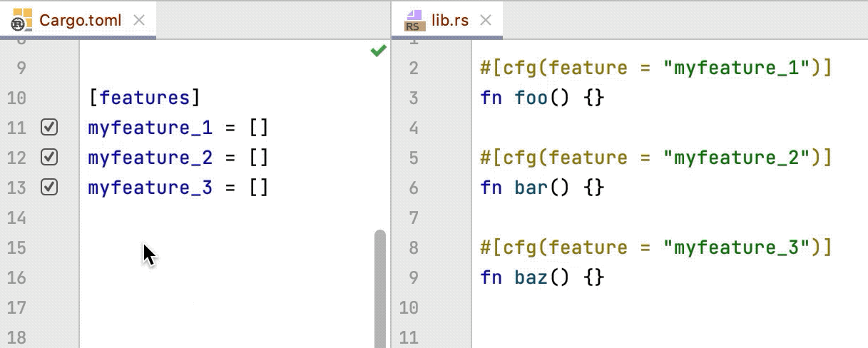Click line number 10 in lib.rs gutter

click(409, 307)
